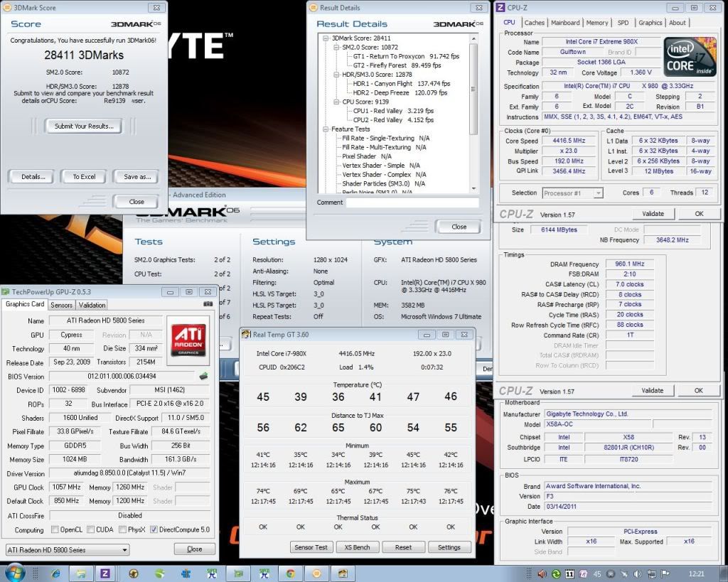Click the volume speaker tray icon
Screen dimensions: 728x582
pyautogui.click(x=638, y=574)
